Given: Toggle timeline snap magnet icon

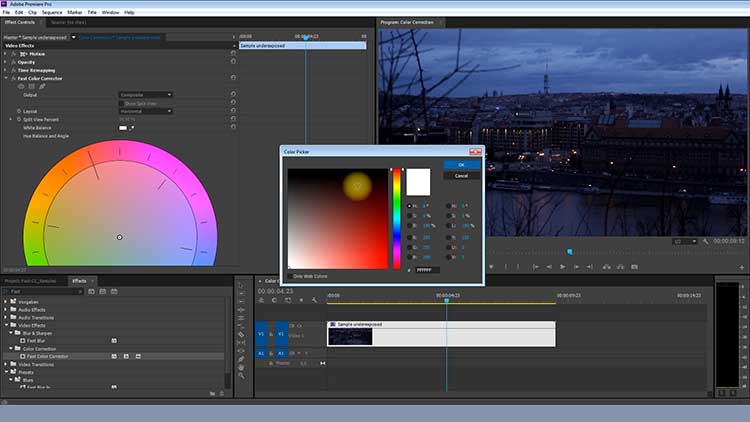Looking at the screenshot, I should [x=274, y=300].
